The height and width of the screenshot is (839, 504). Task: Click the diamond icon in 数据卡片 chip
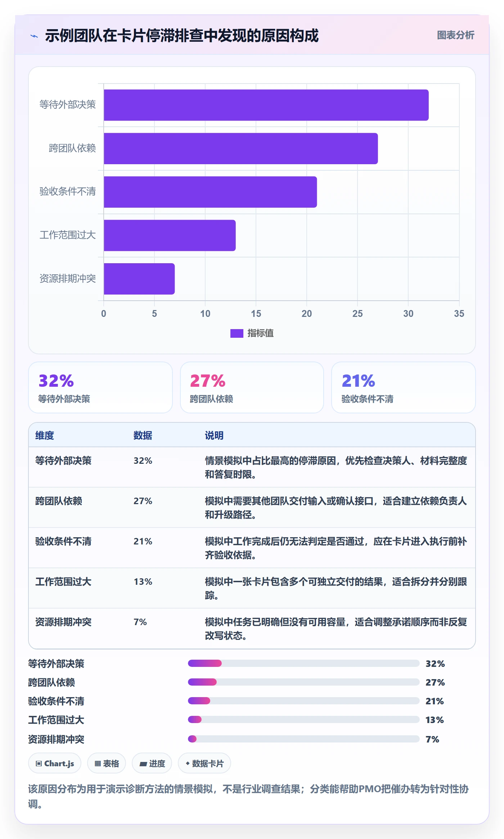188,763
